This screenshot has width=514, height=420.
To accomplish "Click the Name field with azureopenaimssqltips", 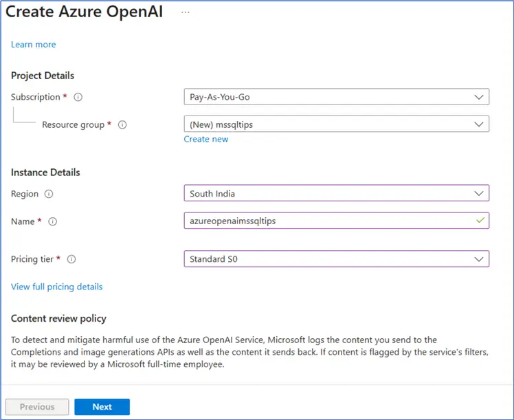I will coord(337,221).
